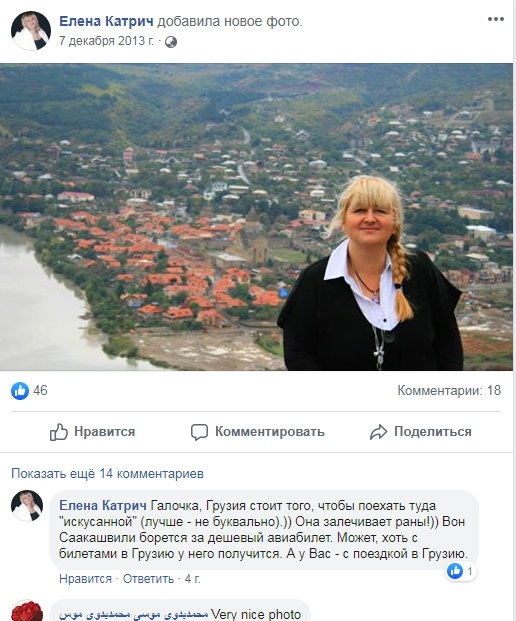Expand Показать ещё 14 комментариев

click(x=107, y=474)
